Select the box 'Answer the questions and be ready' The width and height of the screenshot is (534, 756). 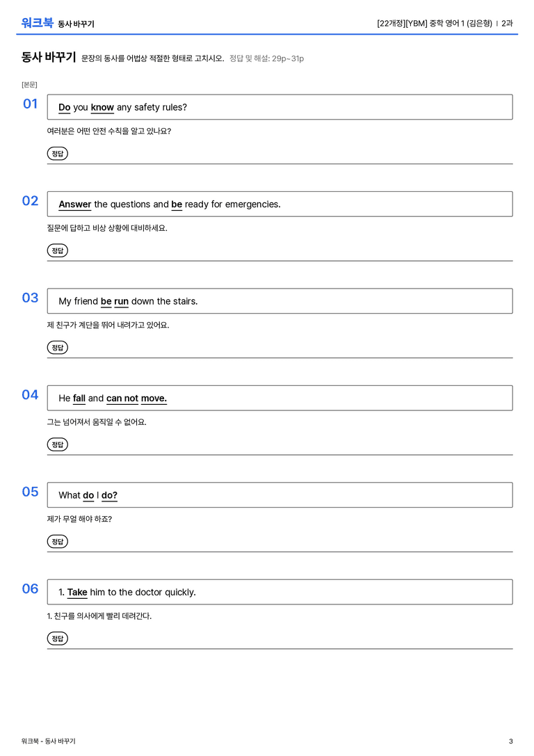click(280, 204)
